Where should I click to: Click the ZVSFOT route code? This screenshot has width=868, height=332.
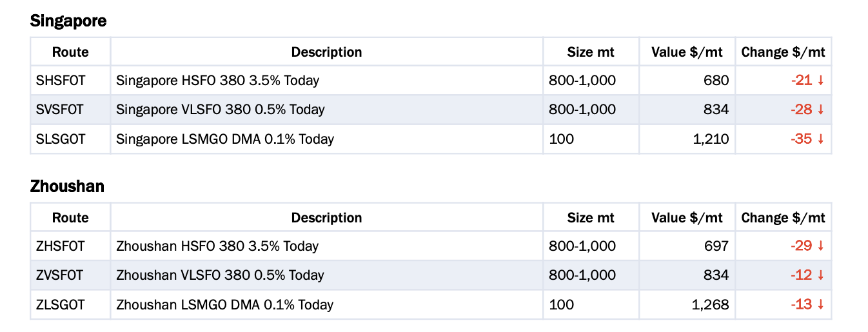point(61,275)
